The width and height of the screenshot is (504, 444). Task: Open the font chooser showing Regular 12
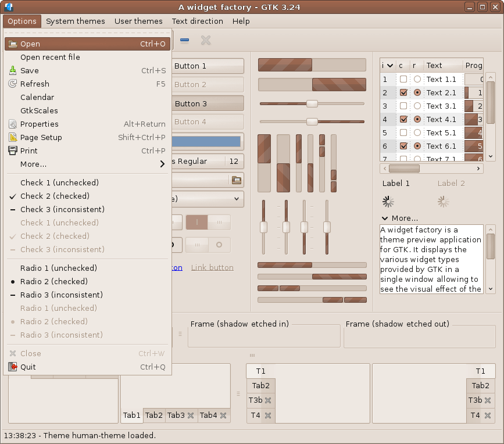(208, 162)
